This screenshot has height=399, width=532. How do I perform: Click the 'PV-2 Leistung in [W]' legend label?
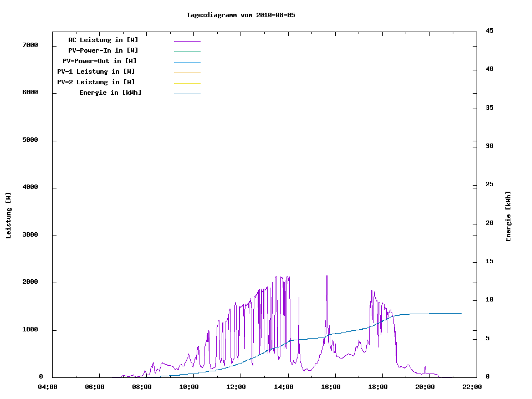pyautogui.click(x=96, y=82)
